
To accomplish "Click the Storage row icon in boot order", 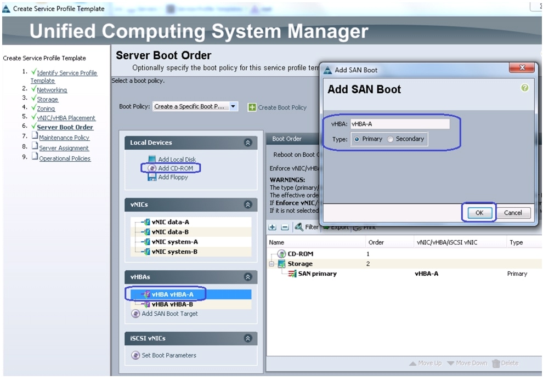I will (x=281, y=264).
